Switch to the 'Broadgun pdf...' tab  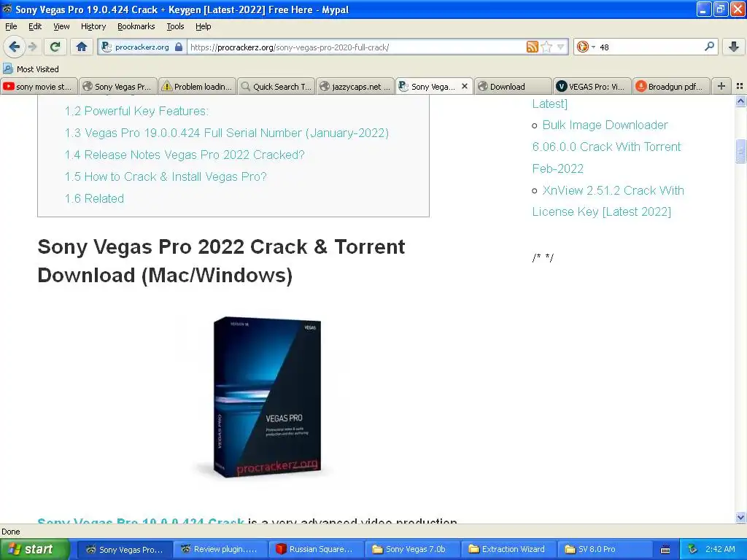(x=671, y=86)
